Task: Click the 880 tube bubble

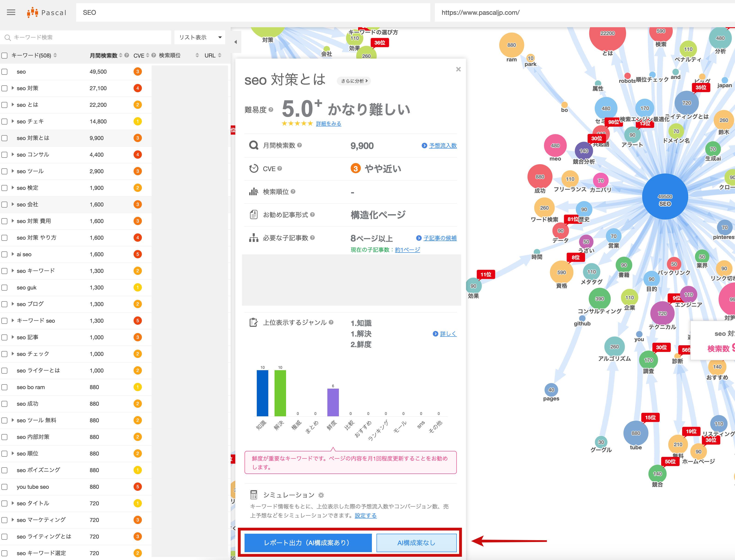Action: click(636, 433)
